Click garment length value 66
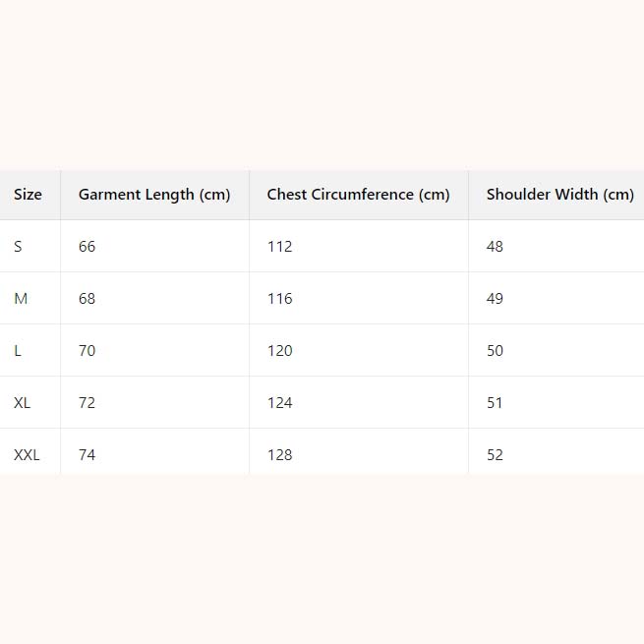The height and width of the screenshot is (644, 644). point(88,247)
